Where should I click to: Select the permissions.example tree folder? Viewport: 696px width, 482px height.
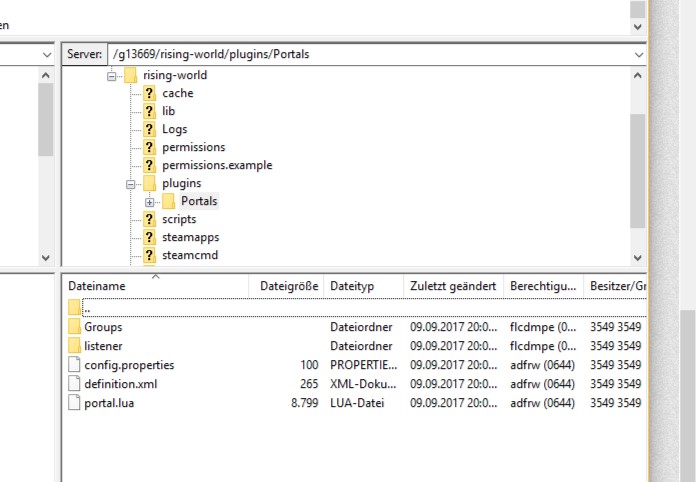(217, 165)
